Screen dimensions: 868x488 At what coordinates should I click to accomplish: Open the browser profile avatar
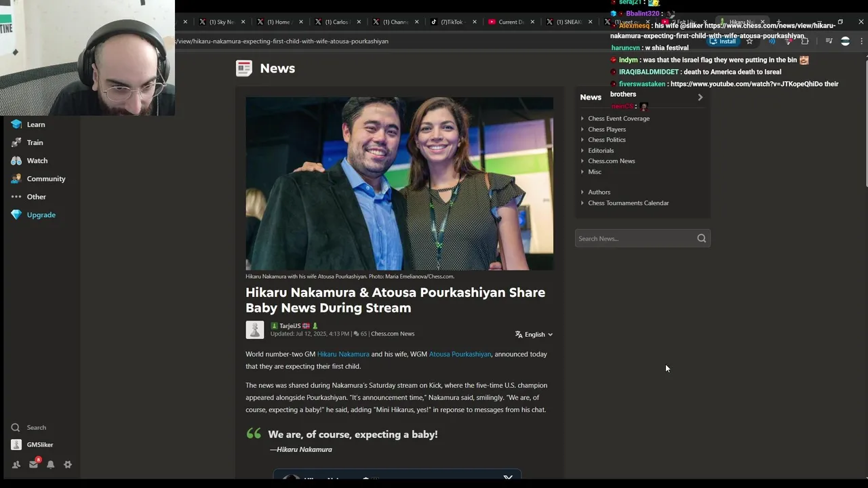tap(845, 41)
